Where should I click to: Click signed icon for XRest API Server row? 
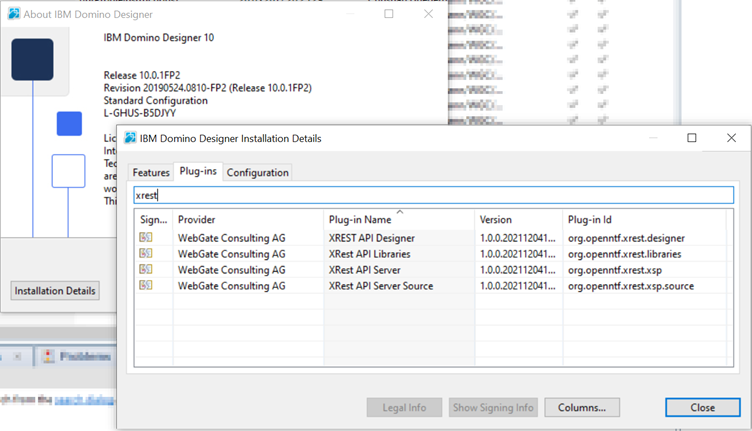[x=146, y=269]
